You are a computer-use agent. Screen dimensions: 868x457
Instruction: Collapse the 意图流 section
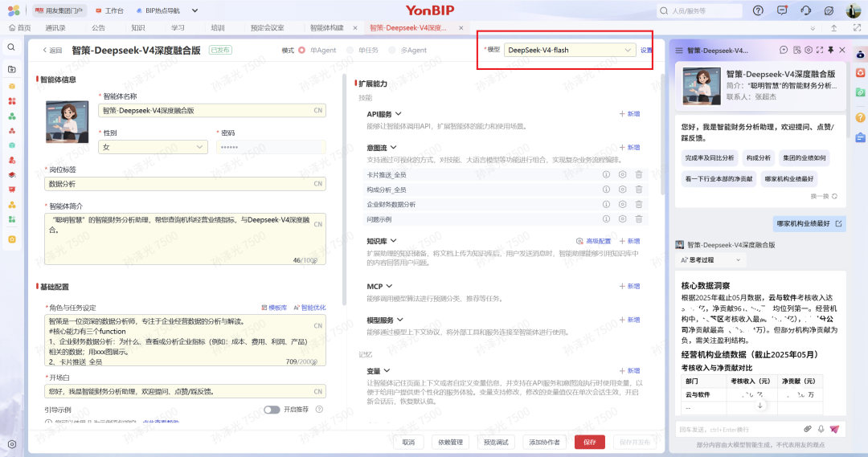394,148
